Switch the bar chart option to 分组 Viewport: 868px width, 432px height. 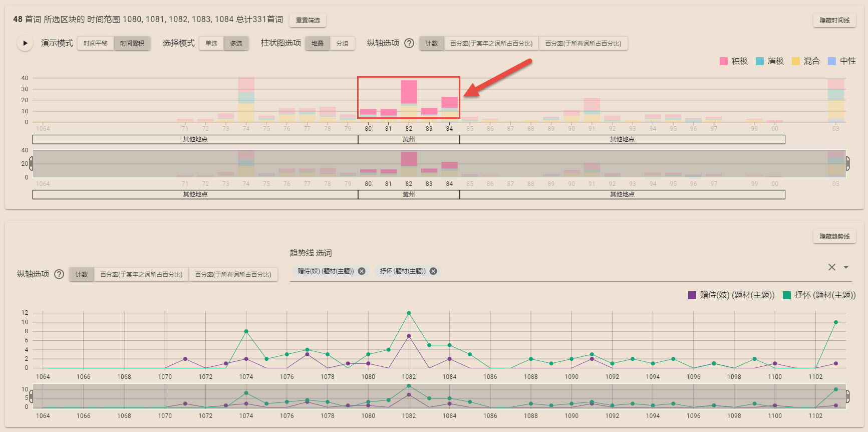coord(342,44)
